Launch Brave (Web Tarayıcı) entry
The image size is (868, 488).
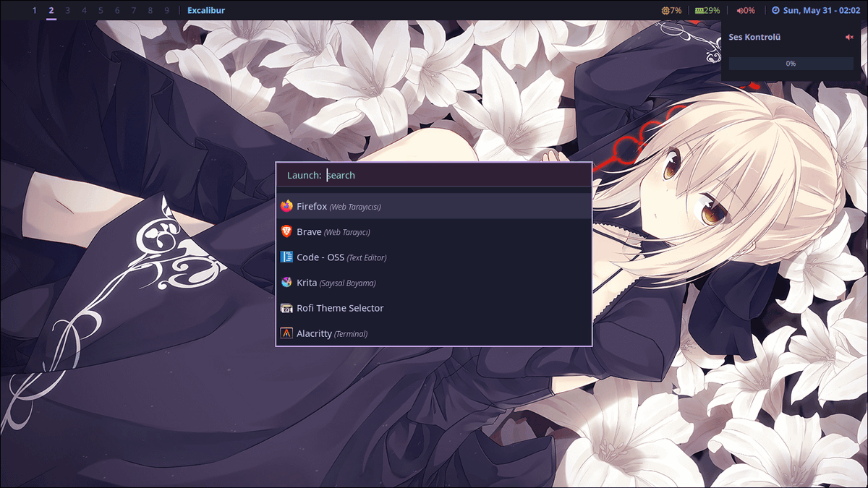pyautogui.click(x=434, y=231)
